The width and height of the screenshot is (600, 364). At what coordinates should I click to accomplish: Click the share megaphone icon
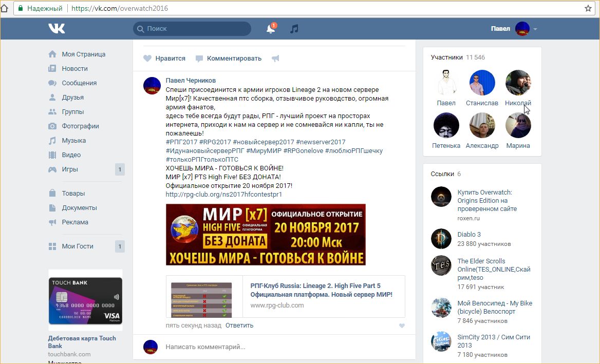coord(275,59)
